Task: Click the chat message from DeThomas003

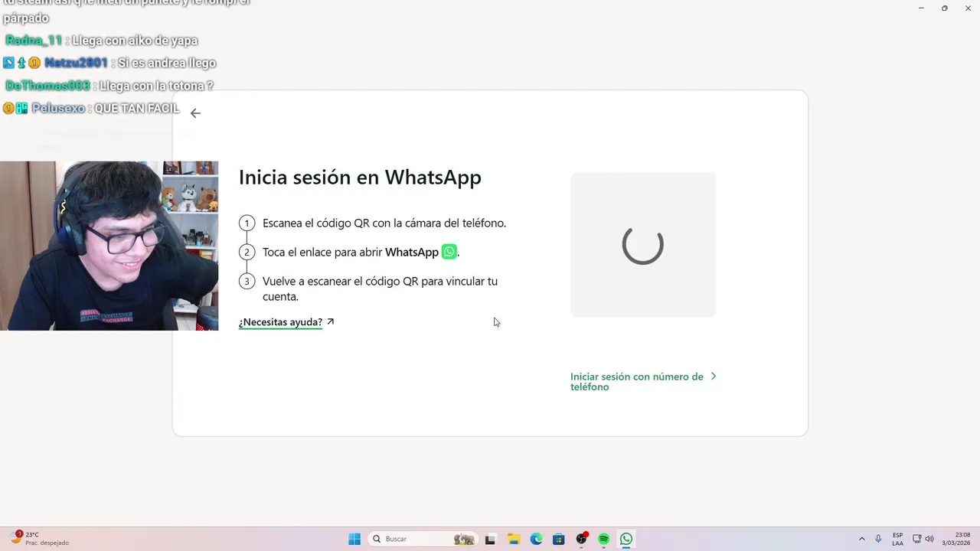Action: 109,86
